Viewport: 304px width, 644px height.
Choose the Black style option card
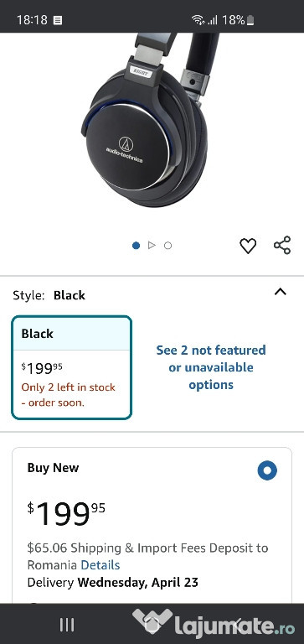click(72, 367)
